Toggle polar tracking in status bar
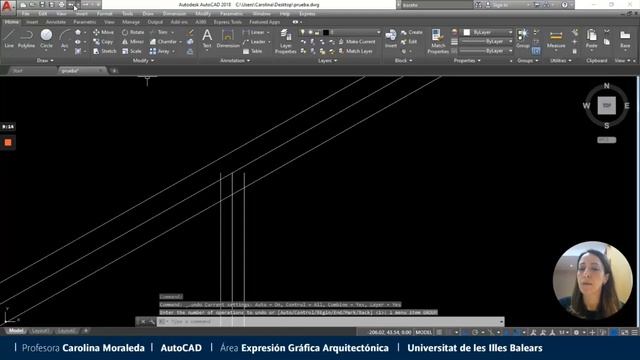The image size is (640, 360). (x=475, y=332)
